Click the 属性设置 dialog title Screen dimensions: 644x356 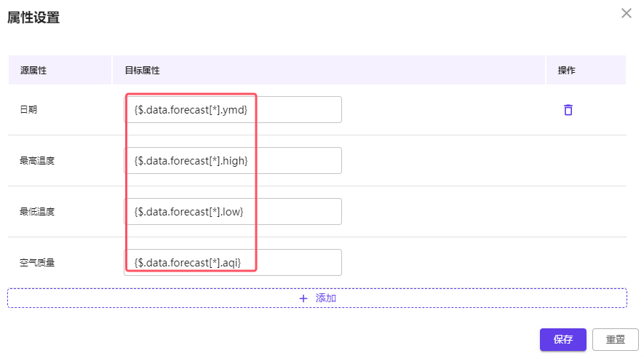click(x=33, y=17)
